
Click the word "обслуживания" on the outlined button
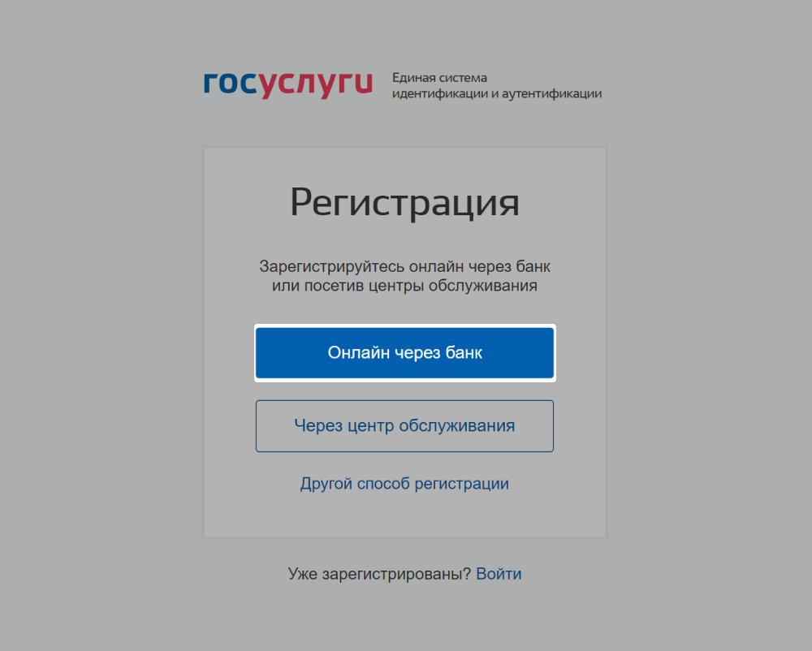tap(456, 426)
